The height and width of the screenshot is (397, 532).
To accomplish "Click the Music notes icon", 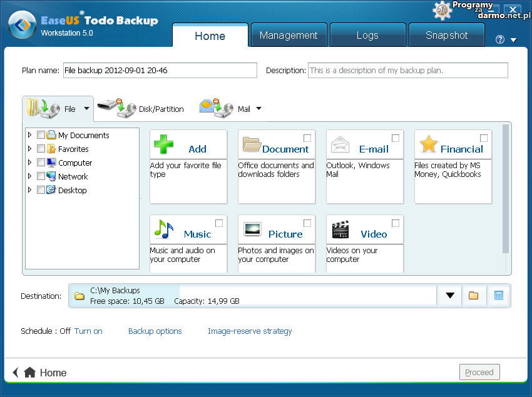I will [163, 229].
